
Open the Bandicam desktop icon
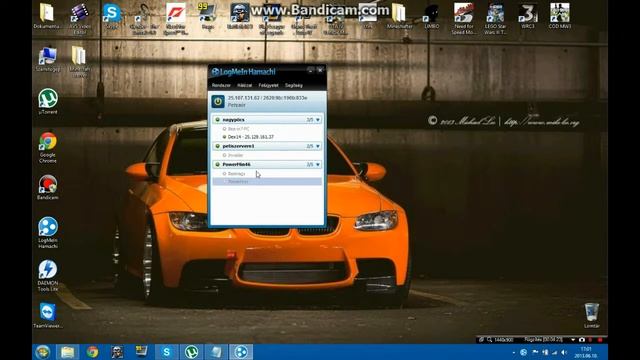[48, 187]
